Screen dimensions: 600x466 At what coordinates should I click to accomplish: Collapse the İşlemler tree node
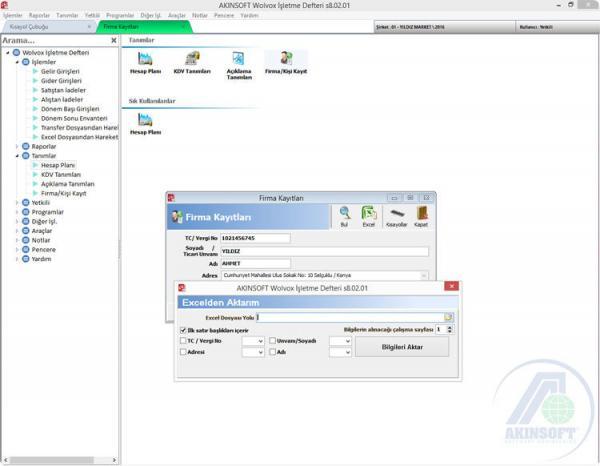(x=17, y=62)
